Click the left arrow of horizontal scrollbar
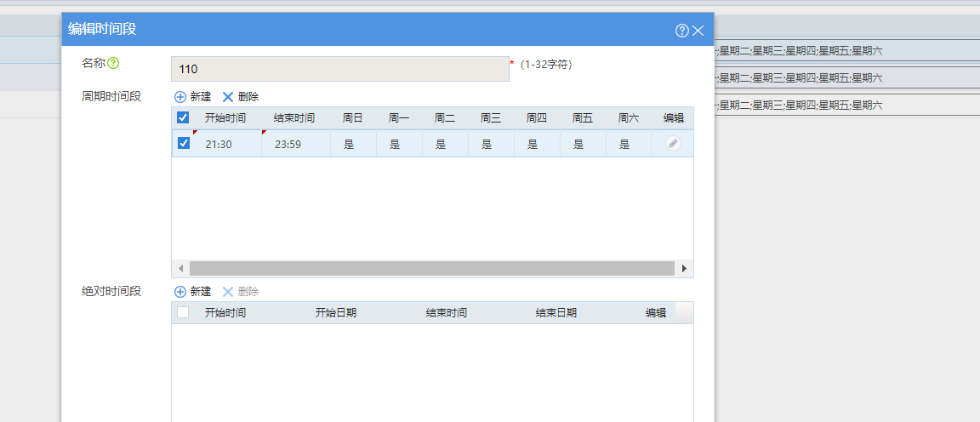This screenshot has width=980, height=422. [180, 268]
